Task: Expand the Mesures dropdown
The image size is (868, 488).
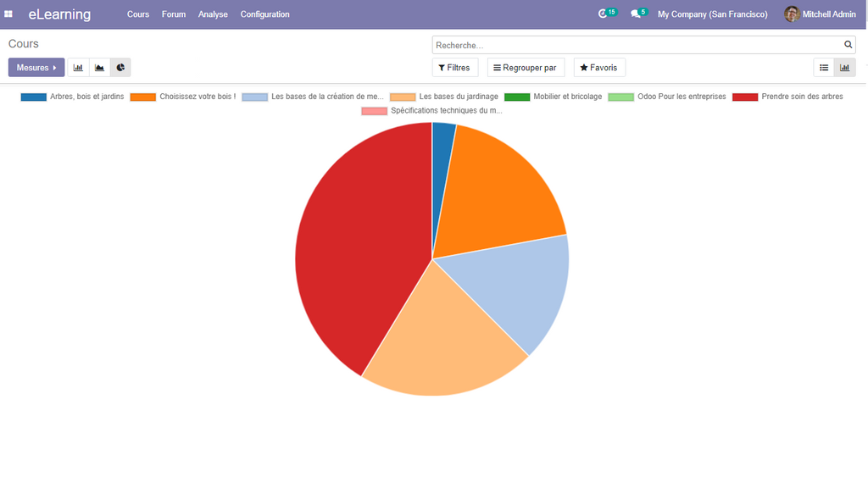Action: point(36,68)
